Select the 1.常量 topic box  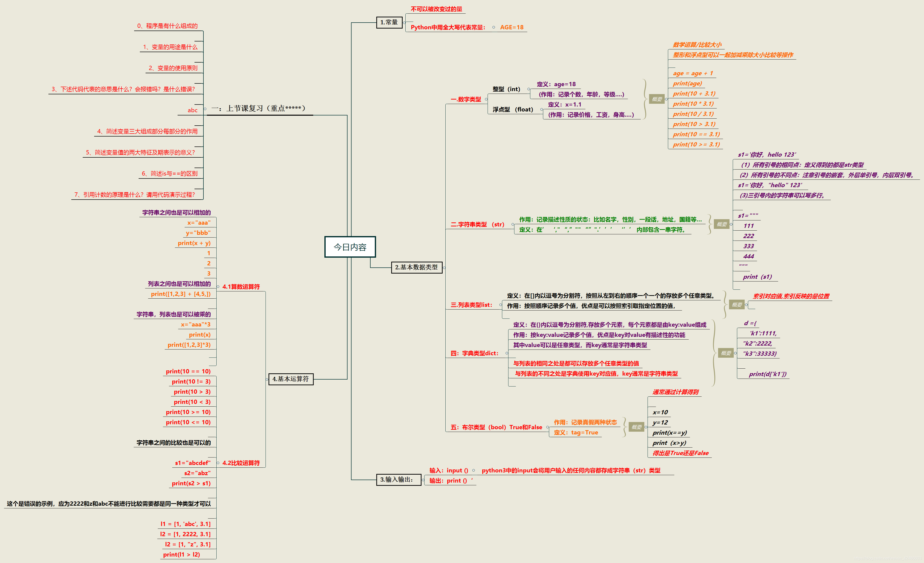389,22
